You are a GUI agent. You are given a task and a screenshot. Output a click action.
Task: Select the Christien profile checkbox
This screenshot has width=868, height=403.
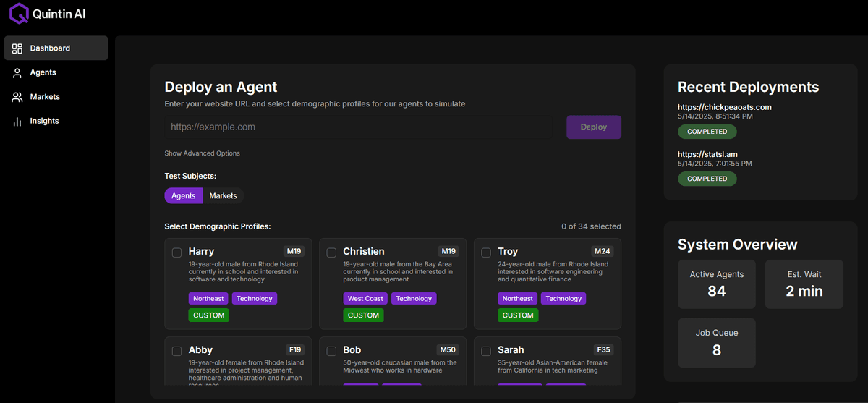pyautogui.click(x=331, y=253)
